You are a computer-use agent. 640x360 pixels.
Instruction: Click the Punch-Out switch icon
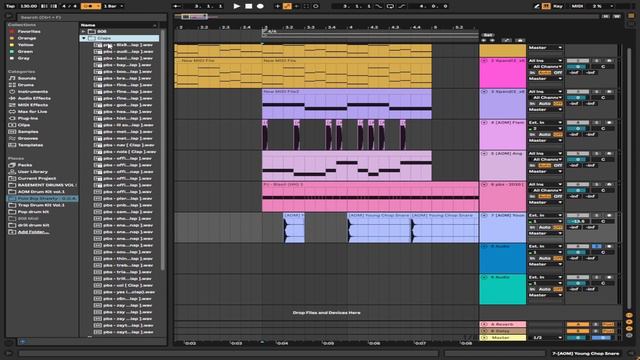(402, 6)
